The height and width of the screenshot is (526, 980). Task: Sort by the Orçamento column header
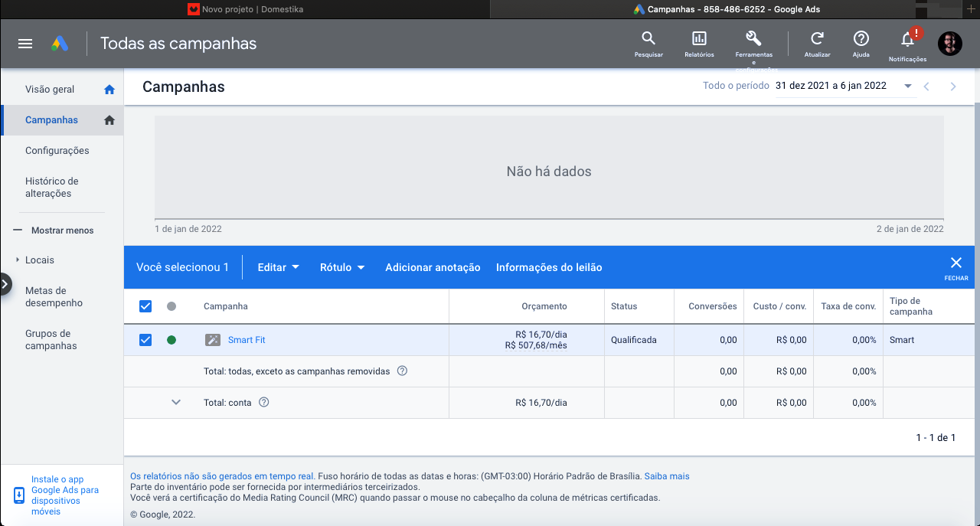coord(544,306)
